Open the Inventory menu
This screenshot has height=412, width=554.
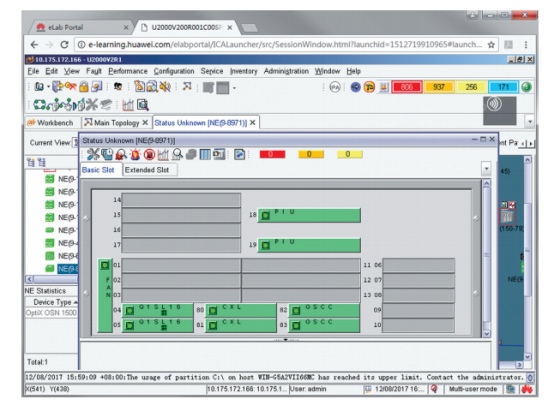pos(243,71)
